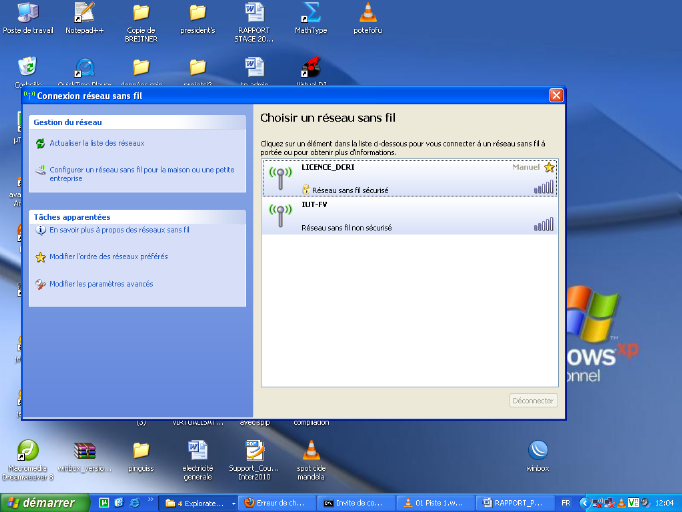The image size is (682, 512).
Task: Click the star icon for Modifier l'ordre des réseaux
Action: pyautogui.click(x=40, y=257)
